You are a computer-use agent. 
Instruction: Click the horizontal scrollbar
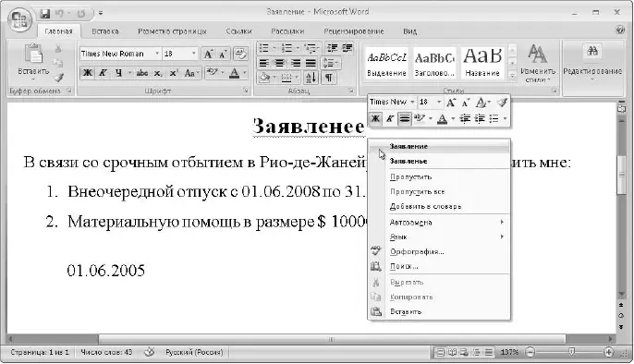click(x=332, y=339)
